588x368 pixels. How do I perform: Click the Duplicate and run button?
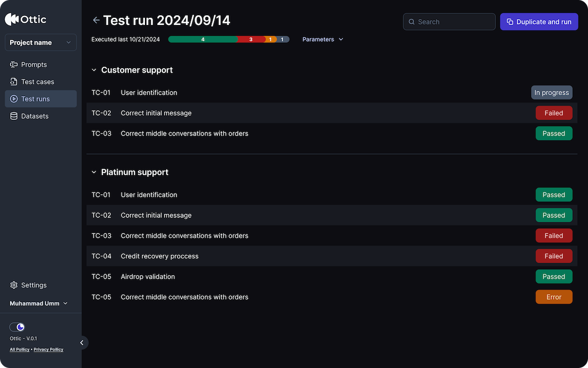pos(539,22)
